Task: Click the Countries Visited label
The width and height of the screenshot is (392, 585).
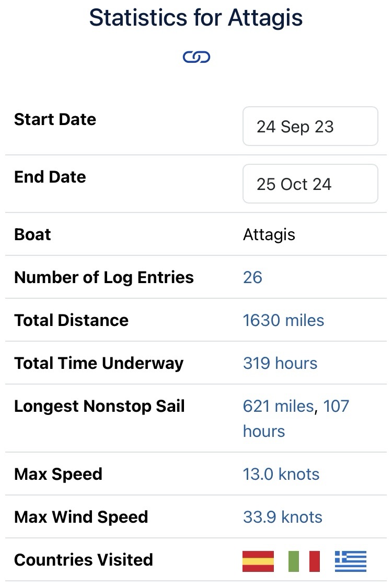Action: click(x=84, y=560)
